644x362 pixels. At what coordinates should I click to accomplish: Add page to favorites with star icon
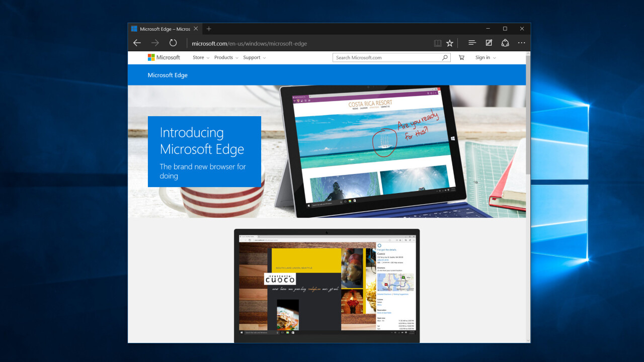pos(450,43)
